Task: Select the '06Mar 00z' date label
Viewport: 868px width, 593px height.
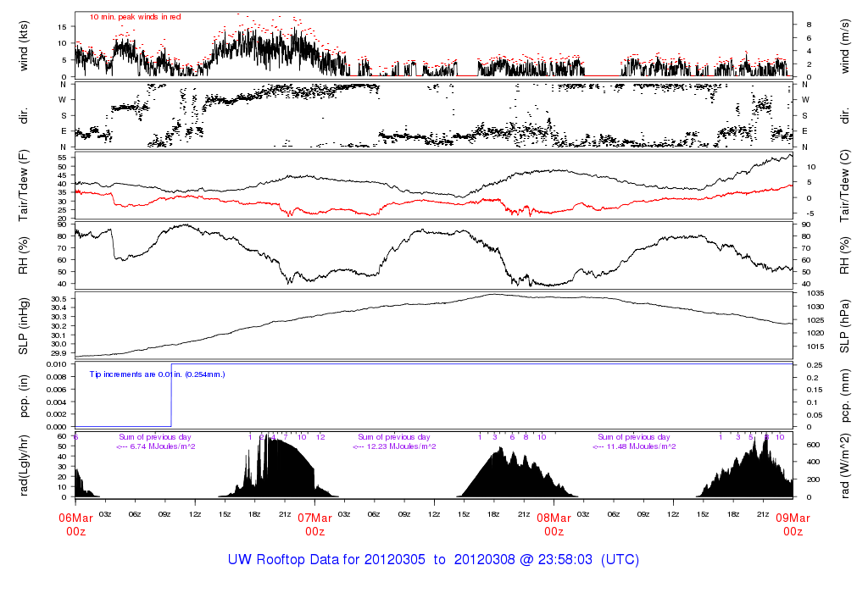Action: [x=75, y=524]
